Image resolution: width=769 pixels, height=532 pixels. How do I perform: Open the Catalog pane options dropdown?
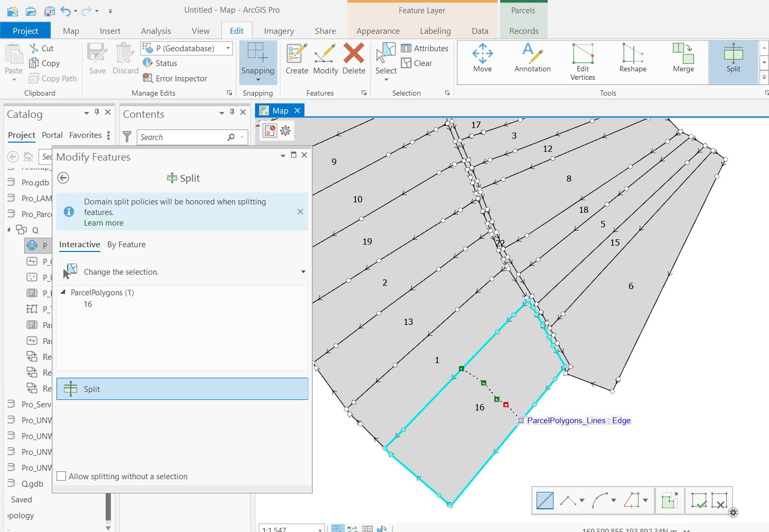pyautogui.click(x=87, y=113)
